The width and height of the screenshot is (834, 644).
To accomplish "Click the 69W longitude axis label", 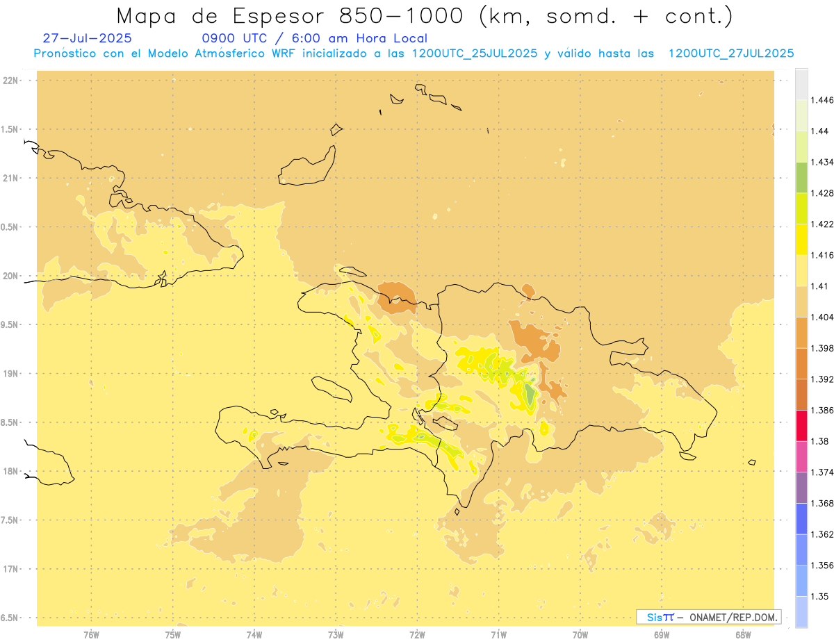I will 662,635.
